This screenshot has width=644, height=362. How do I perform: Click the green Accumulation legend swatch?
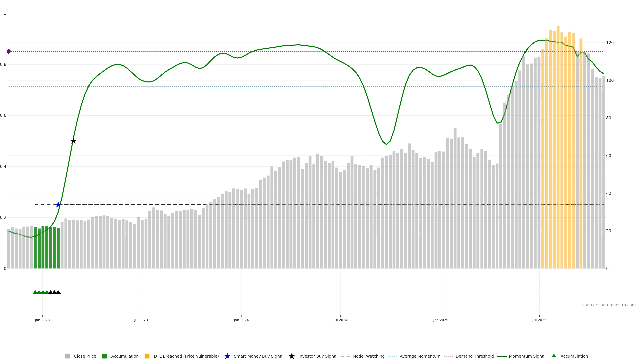[104, 356]
